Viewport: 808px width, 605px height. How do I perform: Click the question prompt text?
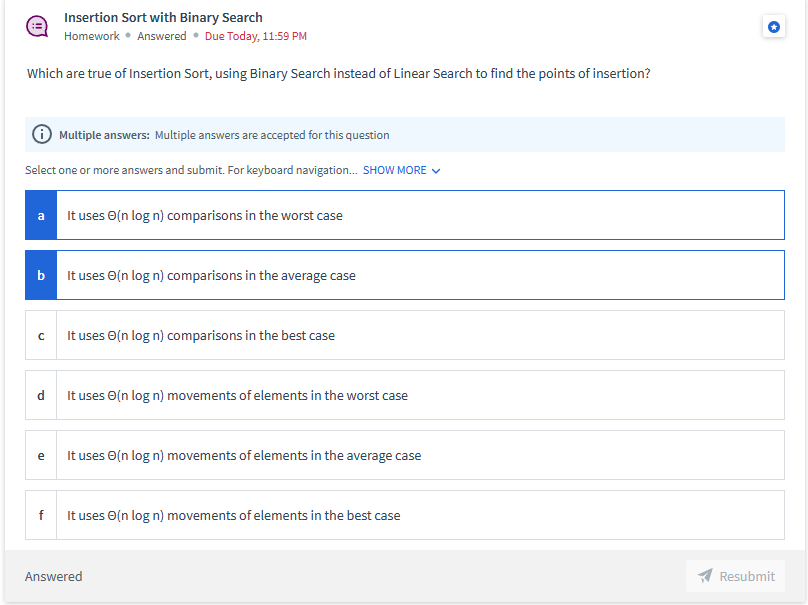338,74
